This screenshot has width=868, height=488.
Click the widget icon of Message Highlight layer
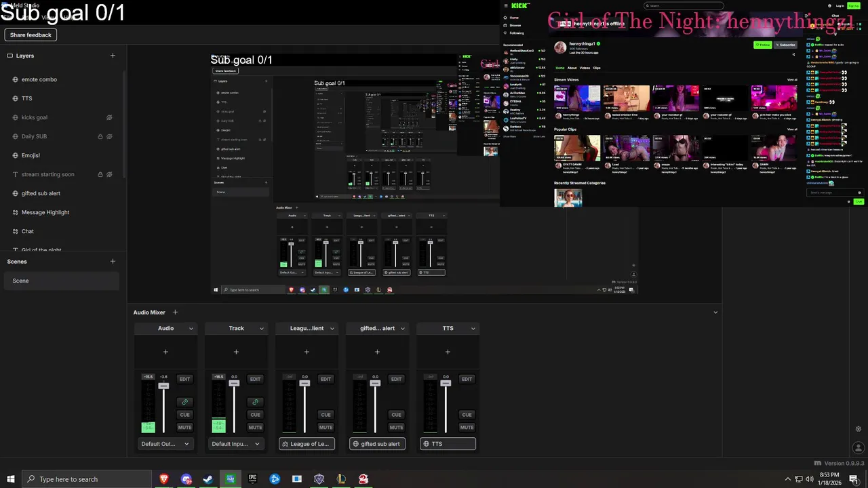(15, 212)
